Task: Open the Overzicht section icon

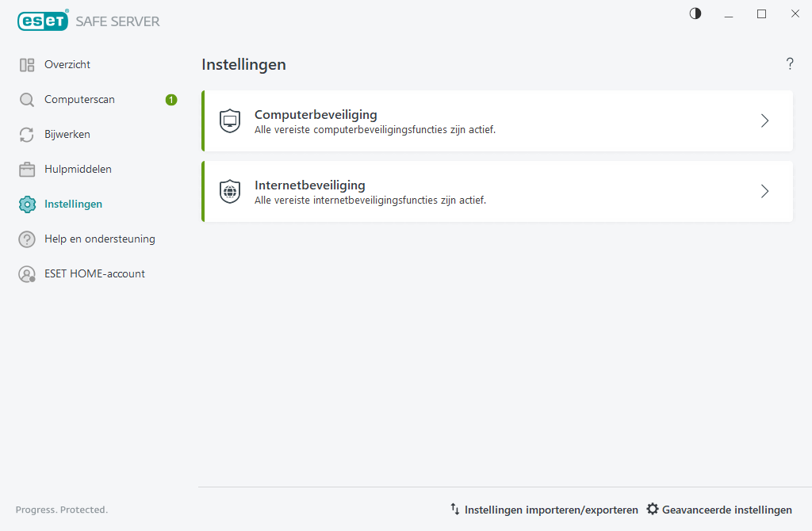Action: click(26, 64)
